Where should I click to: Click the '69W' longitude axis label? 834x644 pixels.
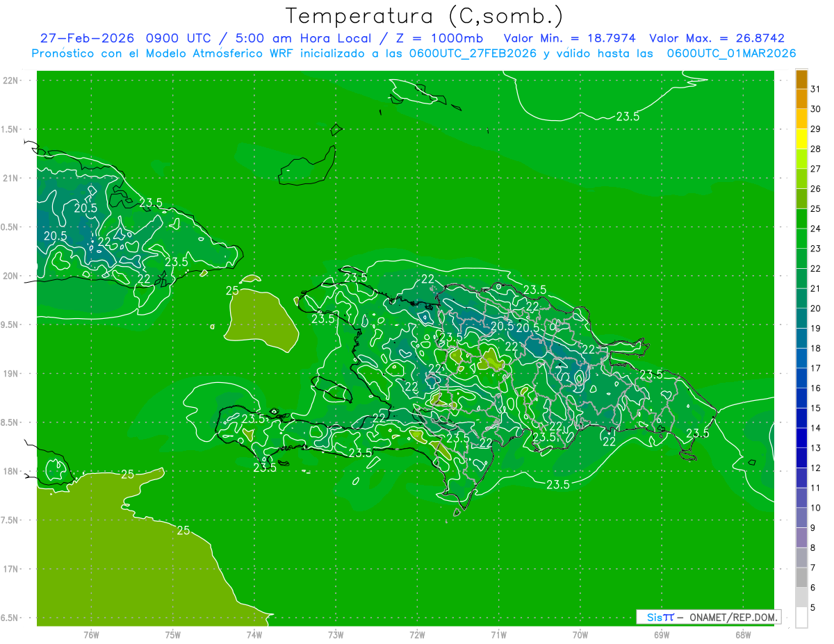[661, 635]
